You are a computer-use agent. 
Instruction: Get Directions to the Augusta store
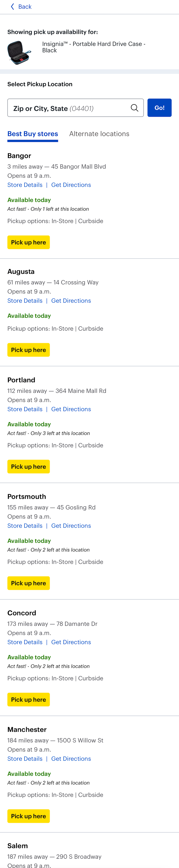pyautogui.click(x=71, y=300)
